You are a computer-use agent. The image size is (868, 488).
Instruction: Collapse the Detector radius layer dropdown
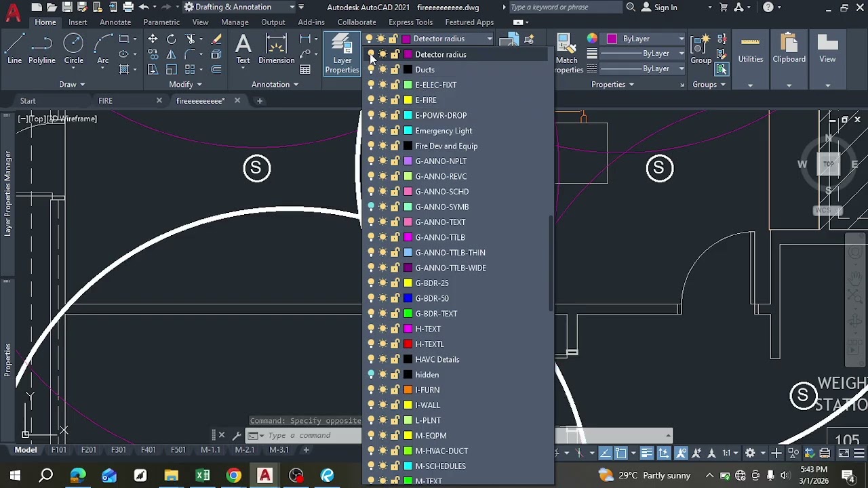point(489,39)
